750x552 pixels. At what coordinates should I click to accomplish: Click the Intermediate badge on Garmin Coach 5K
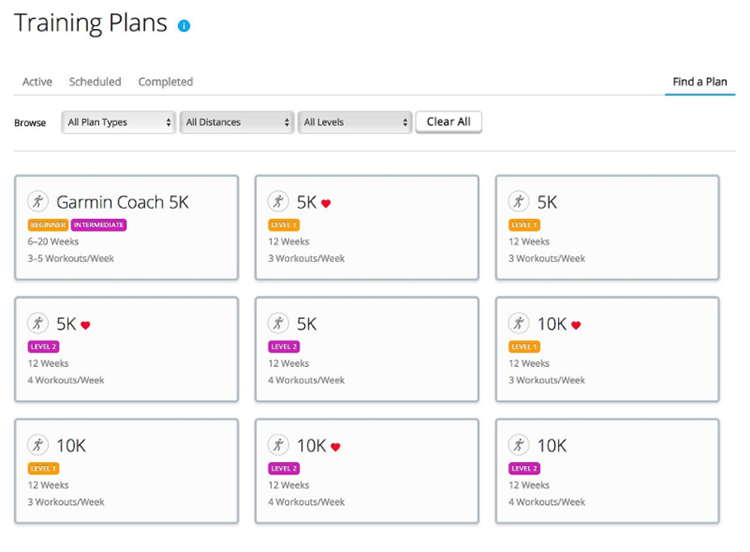coord(98,225)
